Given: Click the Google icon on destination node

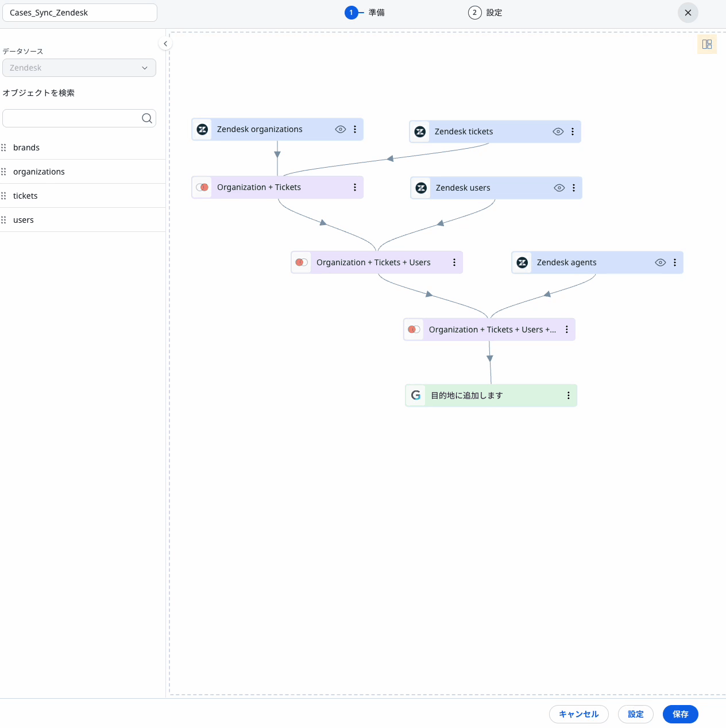Looking at the screenshot, I should 416,395.
